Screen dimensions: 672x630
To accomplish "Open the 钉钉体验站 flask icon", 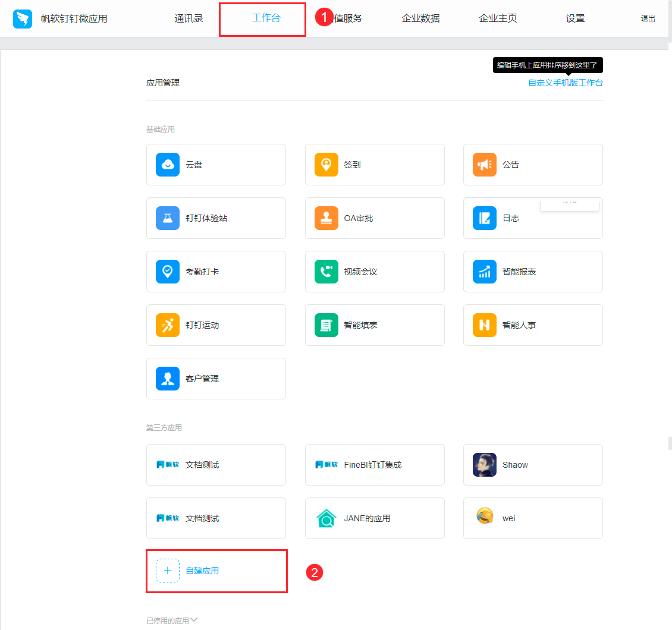I will 168,218.
